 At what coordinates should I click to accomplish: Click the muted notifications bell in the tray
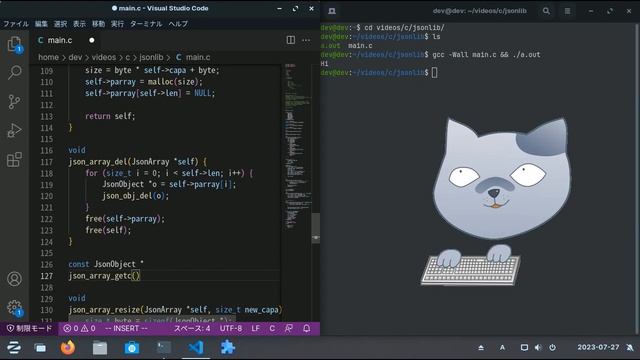click(x=630, y=348)
